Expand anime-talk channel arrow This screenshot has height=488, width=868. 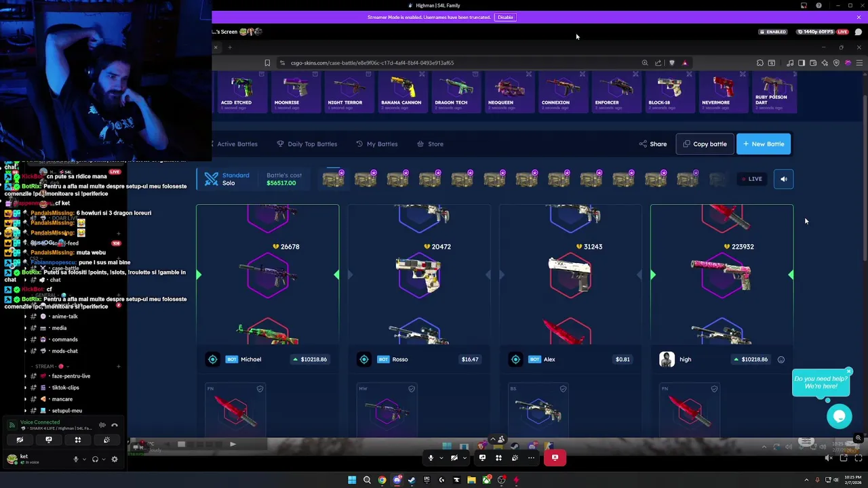(x=25, y=317)
